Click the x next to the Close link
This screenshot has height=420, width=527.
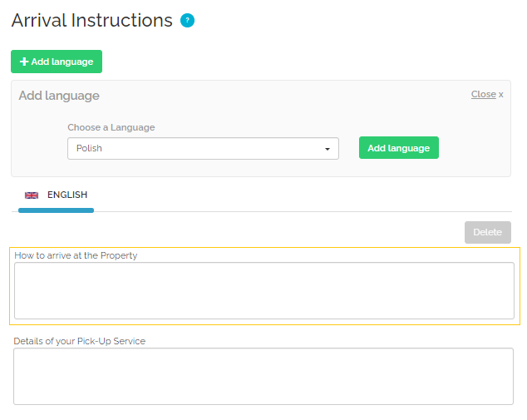pos(501,95)
